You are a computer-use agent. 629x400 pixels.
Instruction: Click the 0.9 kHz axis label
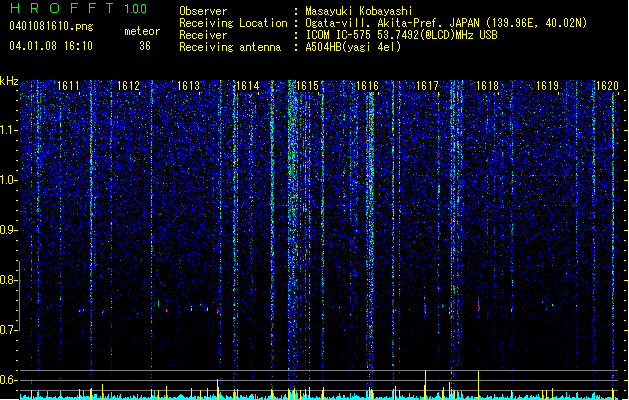(x=9, y=230)
